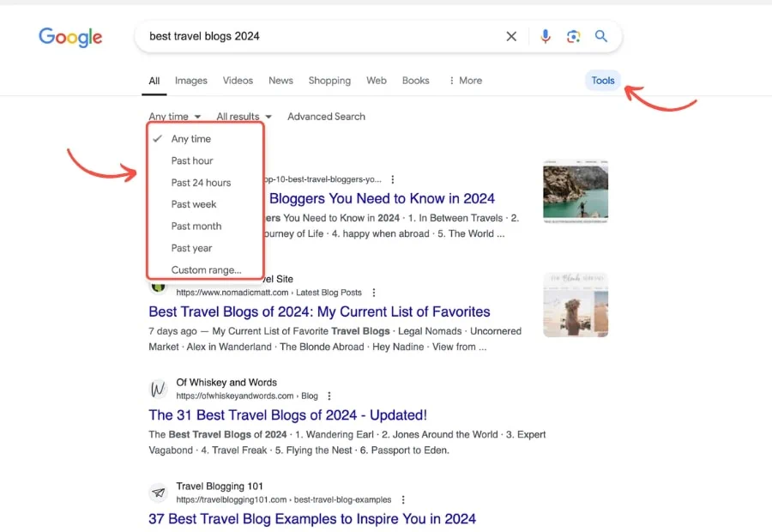
Task: Open Best Travel Blogs of 2024 favorites result
Action: (319, 311)
